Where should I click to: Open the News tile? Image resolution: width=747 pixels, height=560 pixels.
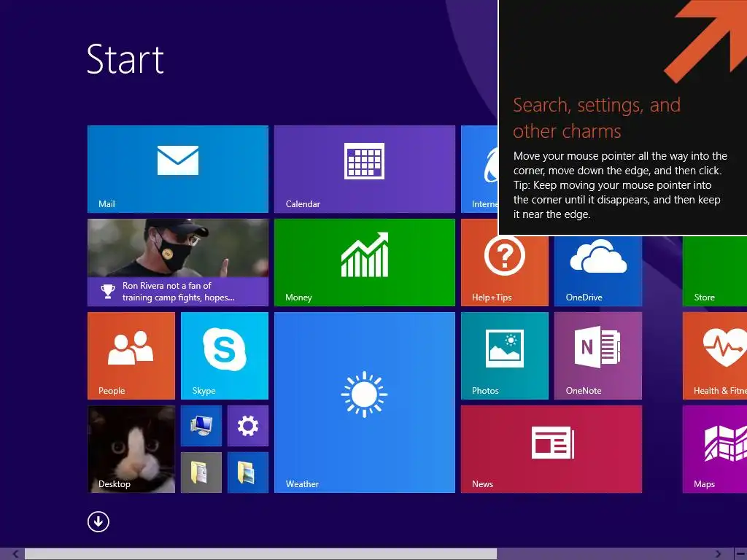551,449
